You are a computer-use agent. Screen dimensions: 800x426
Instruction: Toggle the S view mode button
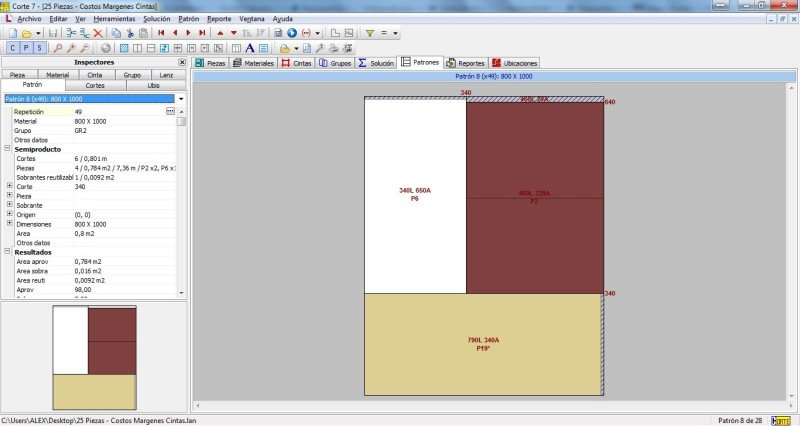click(x=39, y=48)
